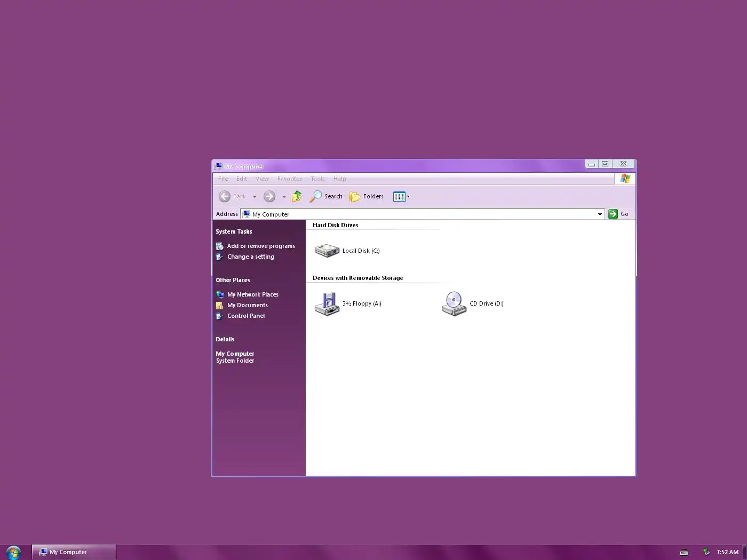The image size is (747, 560).
Task: Click the Hard Disk Drives group header
Action: point(335,225)
